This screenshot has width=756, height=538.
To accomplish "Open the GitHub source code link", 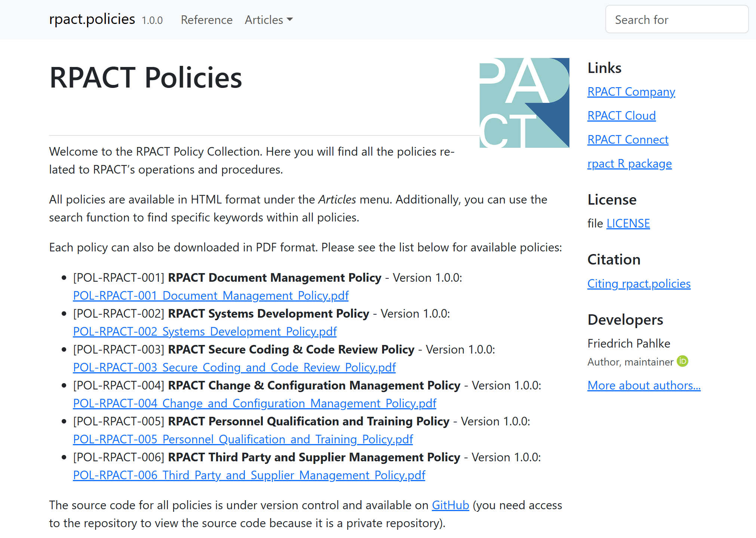I will [450, 505].
